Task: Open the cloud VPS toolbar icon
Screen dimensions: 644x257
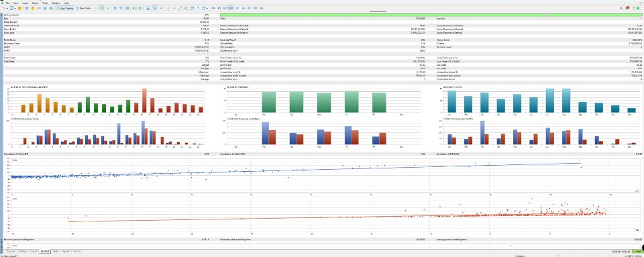Action: pyautogui.click(x=45, y=8)
